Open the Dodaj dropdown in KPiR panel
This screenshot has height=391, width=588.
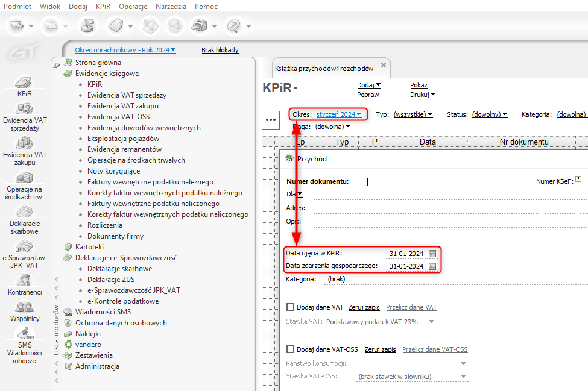[x=368, y=85]
